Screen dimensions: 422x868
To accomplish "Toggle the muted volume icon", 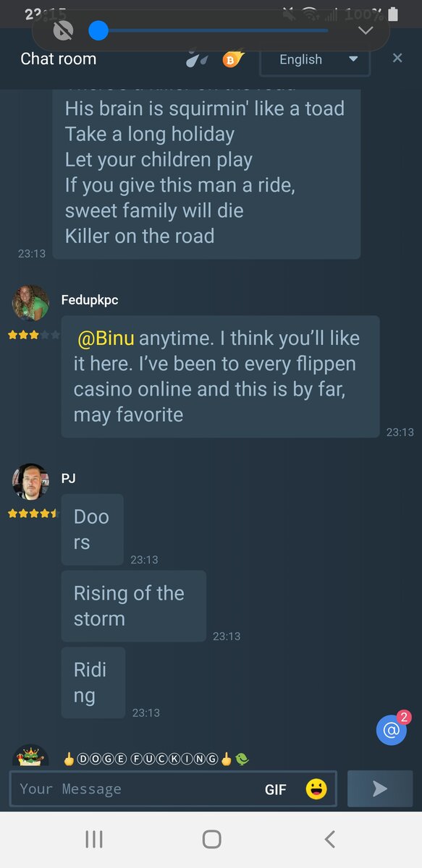I will 64,30.
